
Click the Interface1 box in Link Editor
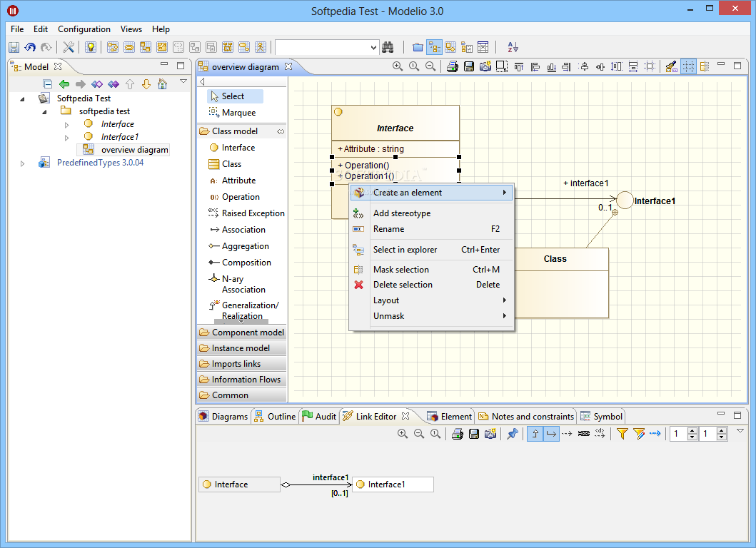pyautogui.click(x=393, y=484)
